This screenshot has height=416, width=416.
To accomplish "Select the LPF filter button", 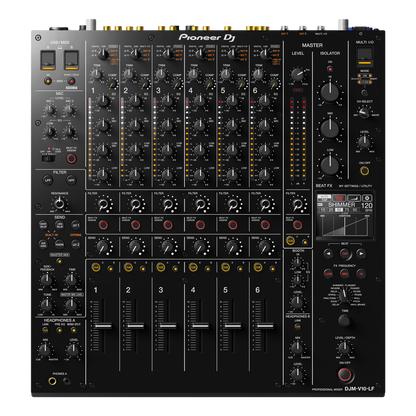I will 48,180.
